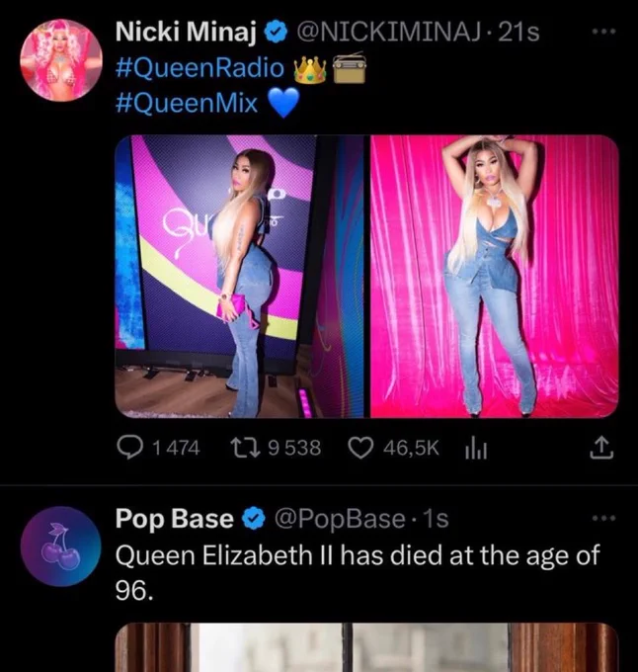
Task: Open more options on Pop Base tweet
Action: click(x=604, y=518)
